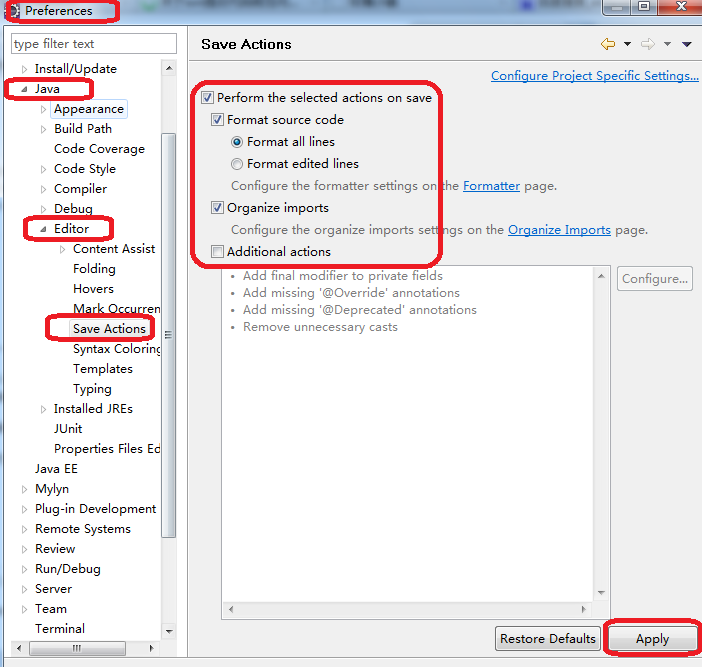Viewport: 702px width, 667px height.
Task: Click tree scrollbar up arrow
Action: point(169,68)
